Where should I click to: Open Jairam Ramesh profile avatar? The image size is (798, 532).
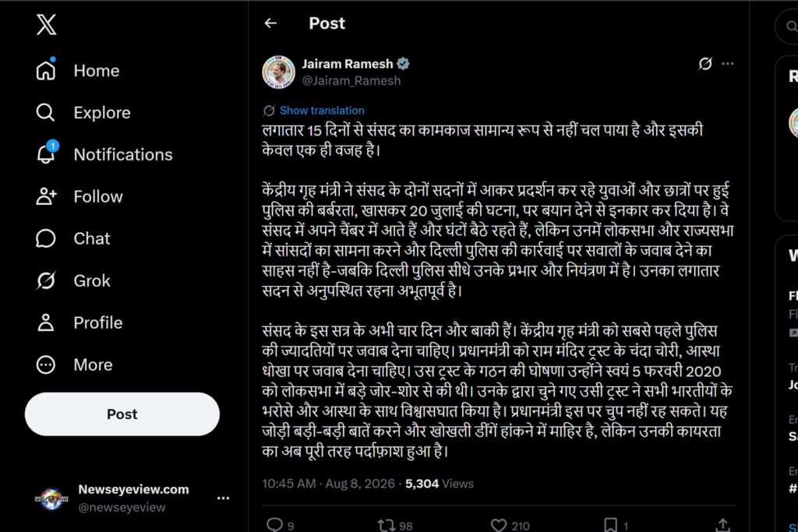pos(278,72)
